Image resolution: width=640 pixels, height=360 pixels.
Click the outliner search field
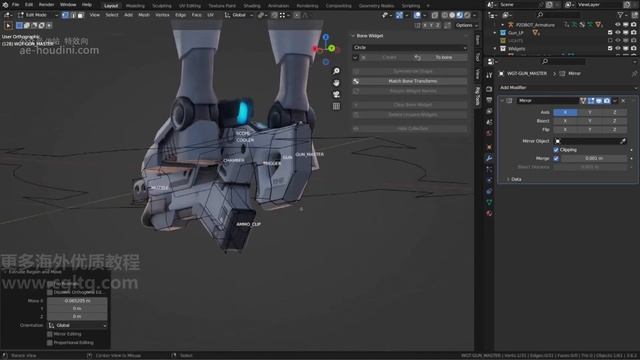558,15
